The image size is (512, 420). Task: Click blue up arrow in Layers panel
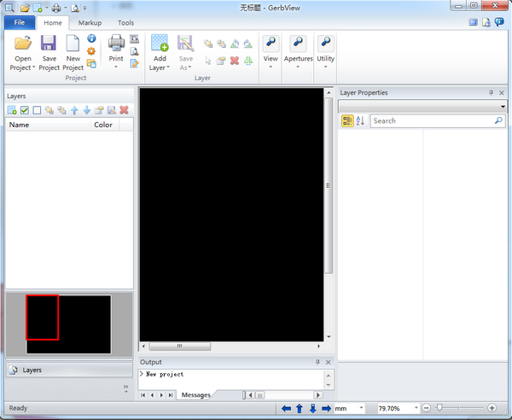(74, 110)
